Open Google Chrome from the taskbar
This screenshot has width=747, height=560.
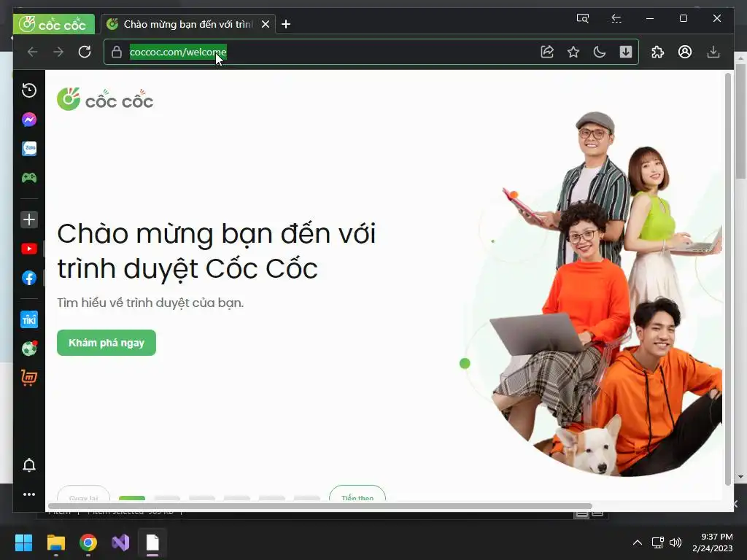pyautogui.click(x=88, y=542)
